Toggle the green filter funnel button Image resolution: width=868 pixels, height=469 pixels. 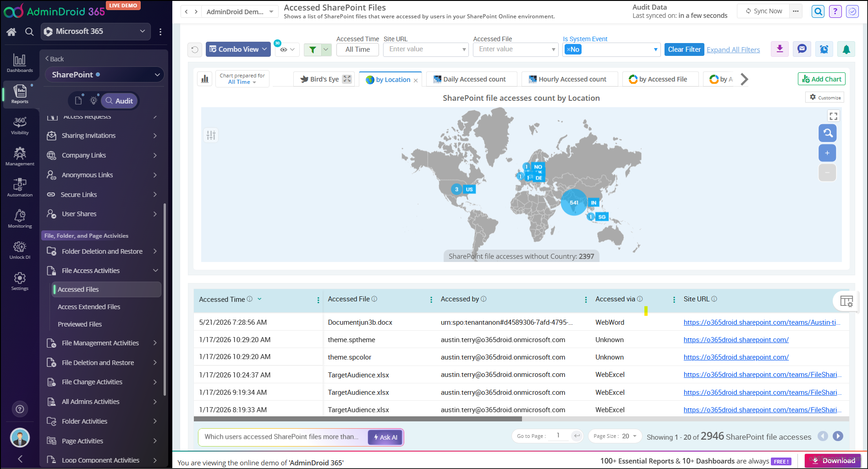(313, 49)
